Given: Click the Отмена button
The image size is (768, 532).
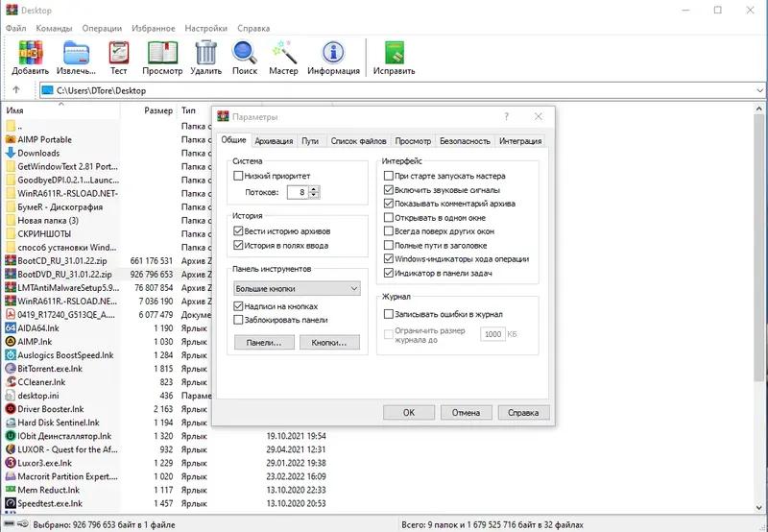Looking at the screenshot, I should click(x=466, y=413).
